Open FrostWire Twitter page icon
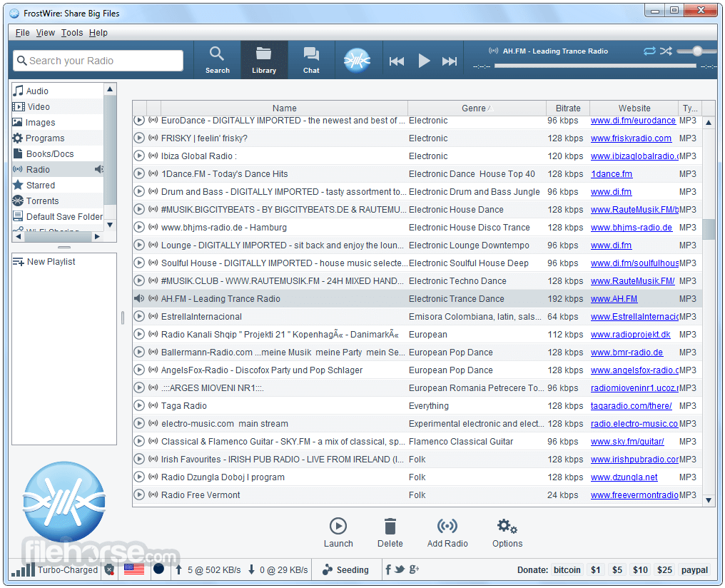 pyautogui.click(x=400, y=569)
